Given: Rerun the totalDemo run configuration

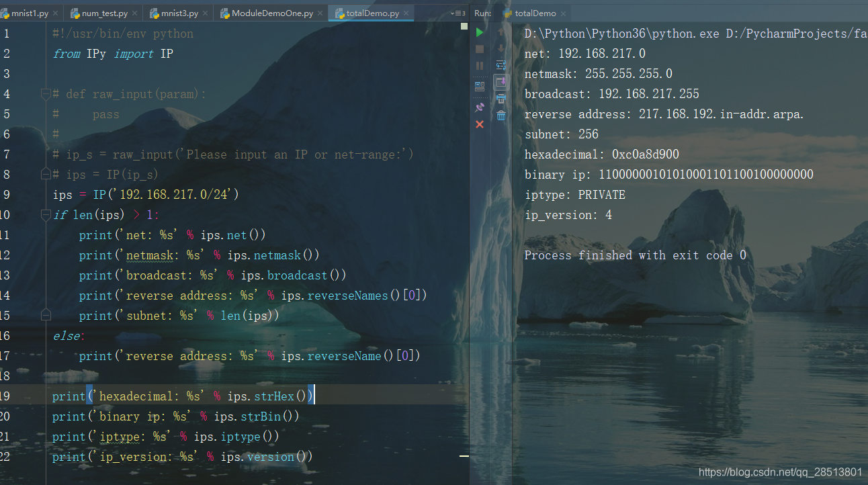Looking at the screenshot, I should 480,32.
